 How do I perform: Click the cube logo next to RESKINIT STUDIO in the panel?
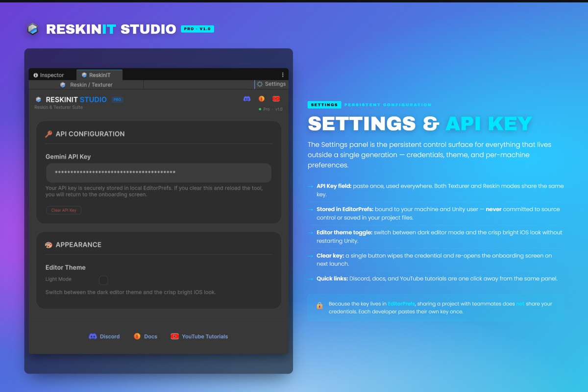[x=39, y=99]
